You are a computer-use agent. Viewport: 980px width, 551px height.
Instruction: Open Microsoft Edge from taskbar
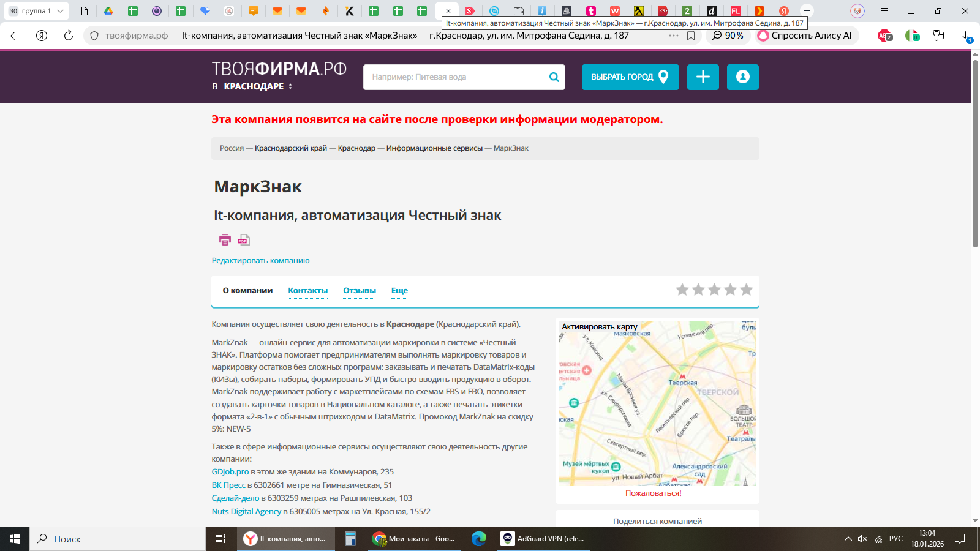coord(479,539)
